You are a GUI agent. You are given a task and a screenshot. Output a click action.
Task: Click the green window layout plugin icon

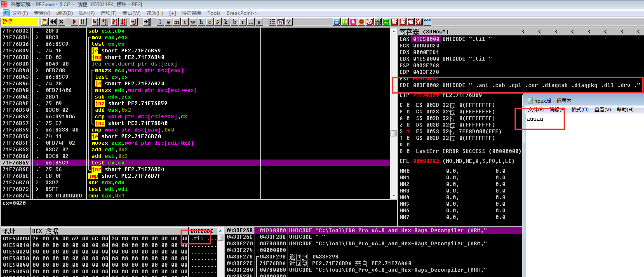point(386,22)
